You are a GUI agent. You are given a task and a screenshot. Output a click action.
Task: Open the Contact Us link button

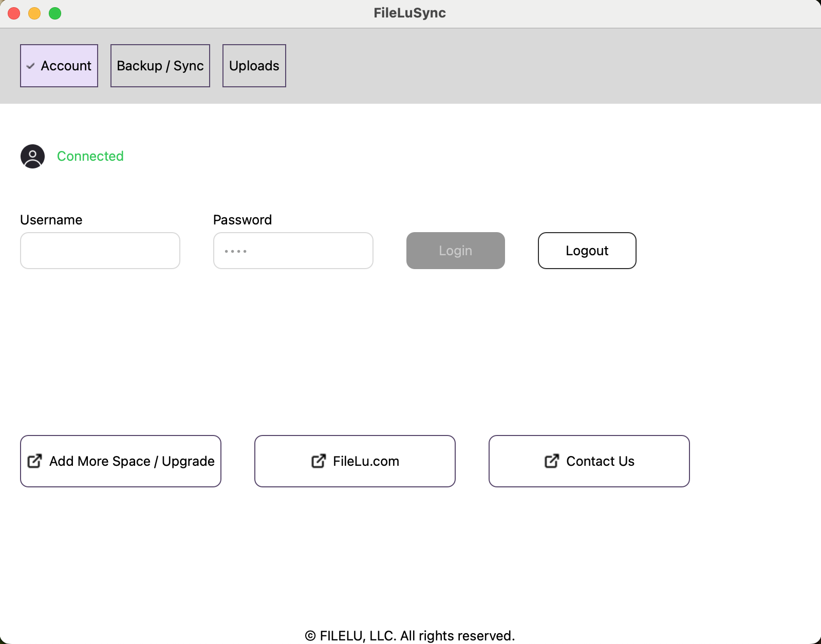point(589,461)
